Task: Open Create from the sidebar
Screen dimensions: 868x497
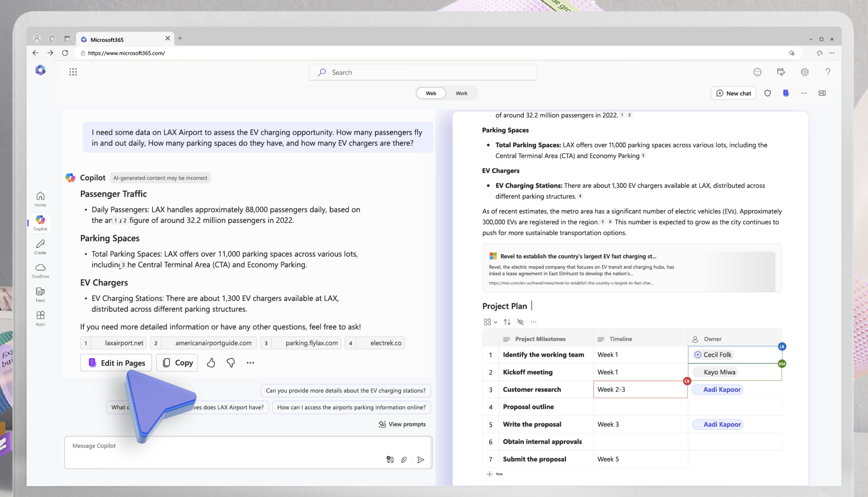Action: point(40,247)
